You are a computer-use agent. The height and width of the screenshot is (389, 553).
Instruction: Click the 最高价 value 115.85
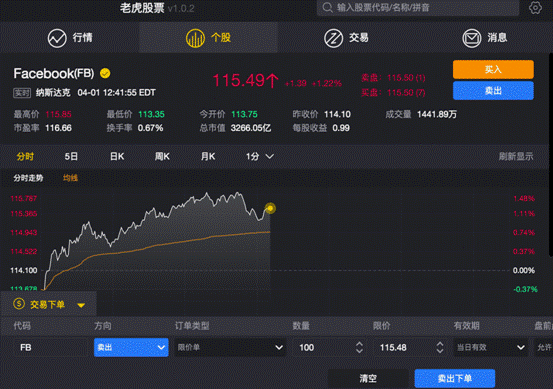pyautogui.click(x=59, y=114)
